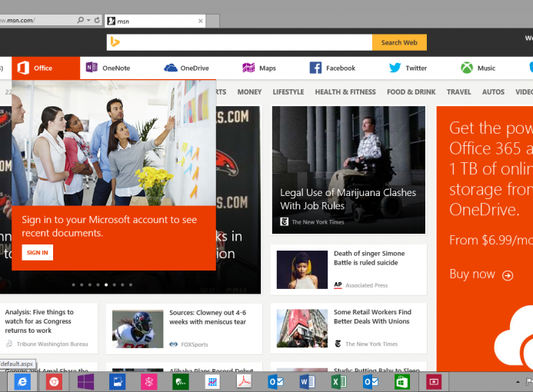
Task: Click the purple Windows logo taskbar icon
Action: click(85, 382)
